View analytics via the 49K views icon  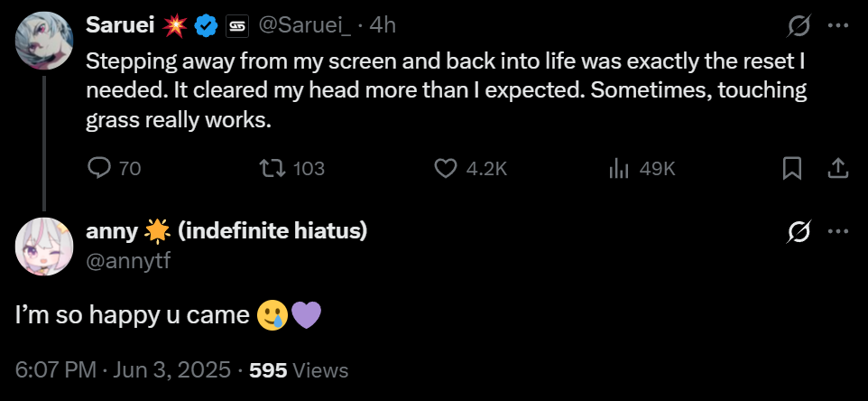coord(619,168)
